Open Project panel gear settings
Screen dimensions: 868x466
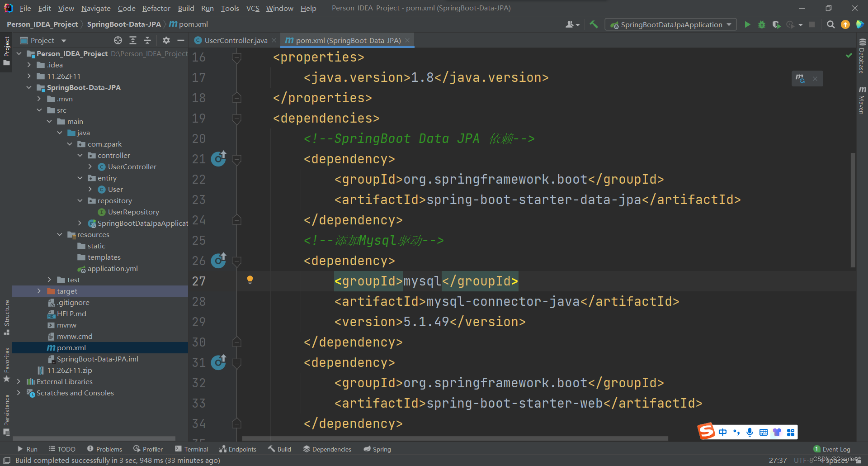click(166, 40)
